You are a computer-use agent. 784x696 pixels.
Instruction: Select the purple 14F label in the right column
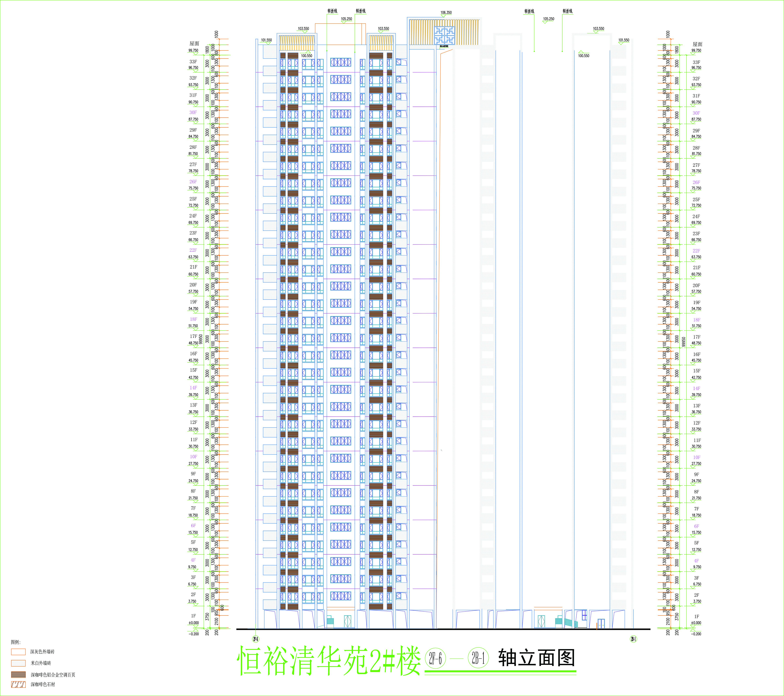click(697, 389)
